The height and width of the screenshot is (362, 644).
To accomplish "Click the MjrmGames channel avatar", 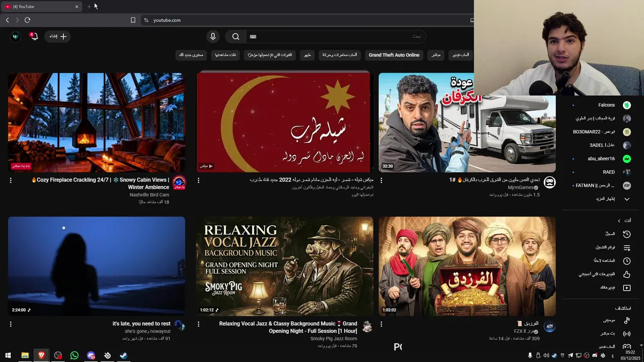I will click(x=550, y=182).
